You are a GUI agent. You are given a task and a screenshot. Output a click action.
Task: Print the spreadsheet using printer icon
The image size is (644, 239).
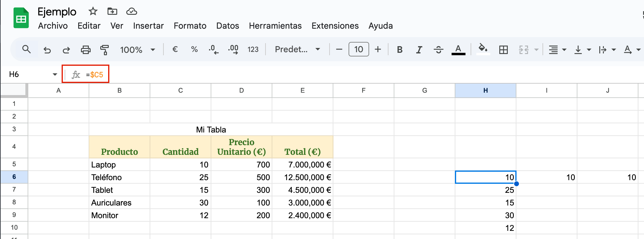coord(86,50)
